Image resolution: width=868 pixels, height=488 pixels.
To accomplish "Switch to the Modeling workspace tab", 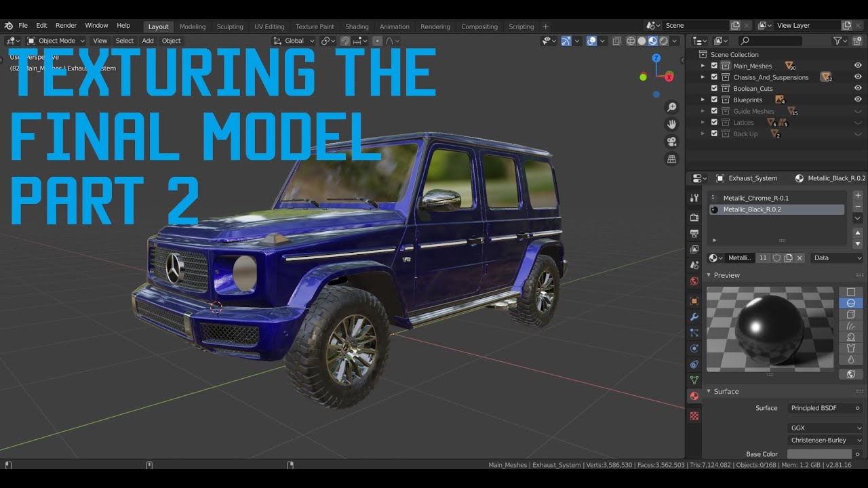I will 193,26.
